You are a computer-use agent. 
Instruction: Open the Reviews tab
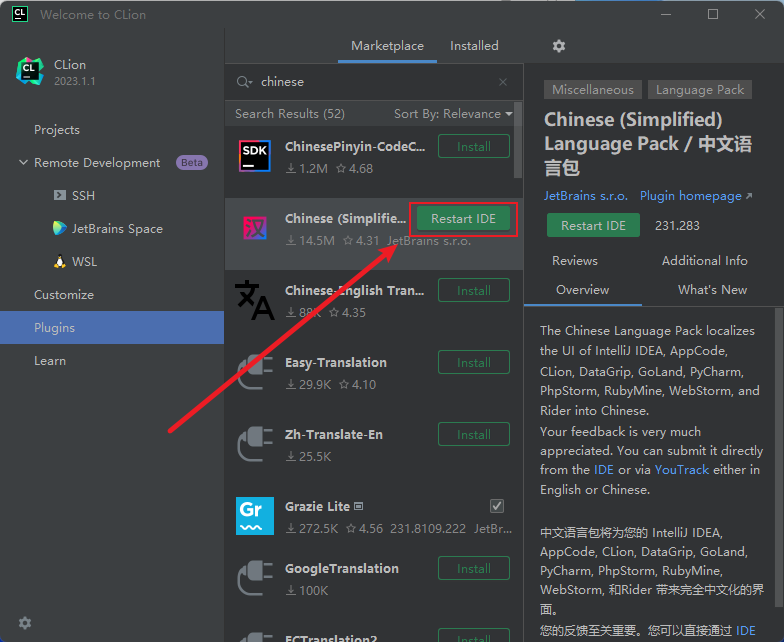pos(574,261)
